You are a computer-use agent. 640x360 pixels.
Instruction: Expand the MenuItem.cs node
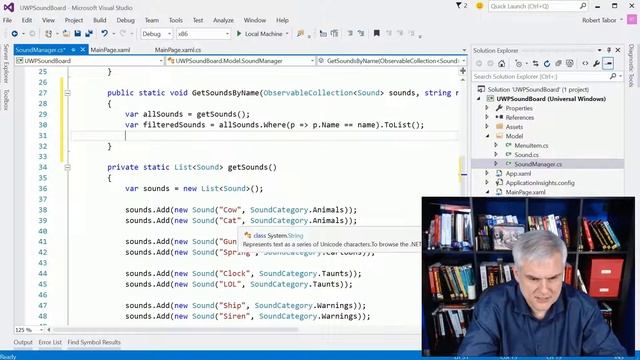(x=496, y=145)
